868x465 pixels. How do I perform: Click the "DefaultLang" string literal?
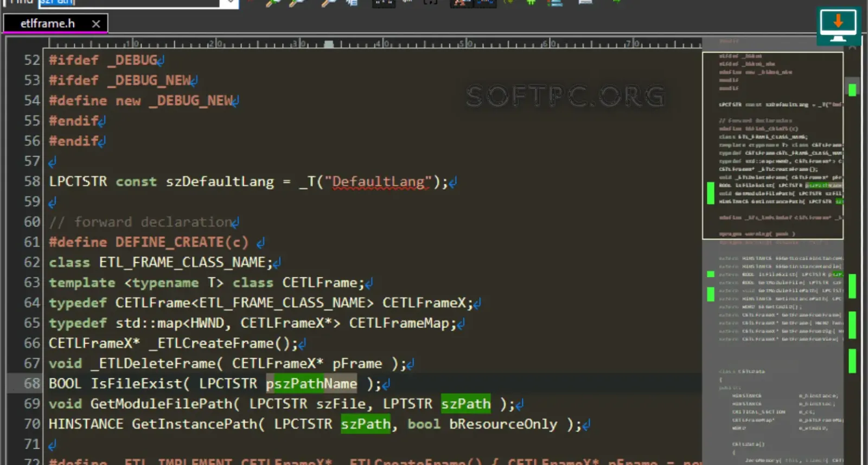pos(378,182)
